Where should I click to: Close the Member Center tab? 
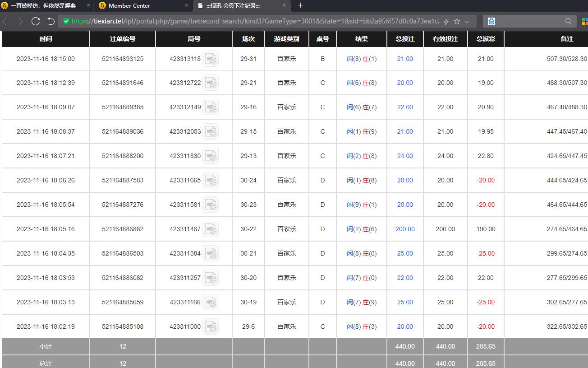click(187, 5)
